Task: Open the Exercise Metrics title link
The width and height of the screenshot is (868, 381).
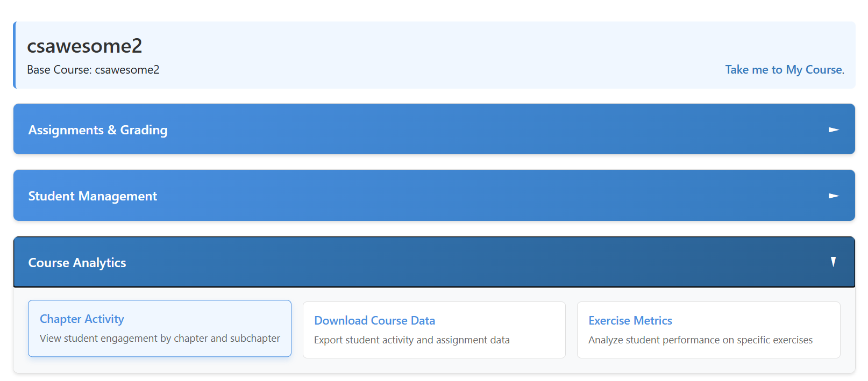Action: [x=630, y=321]
